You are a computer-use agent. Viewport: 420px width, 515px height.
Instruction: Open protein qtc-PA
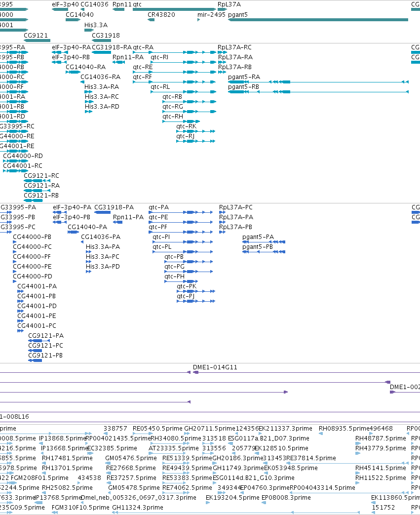158,207
